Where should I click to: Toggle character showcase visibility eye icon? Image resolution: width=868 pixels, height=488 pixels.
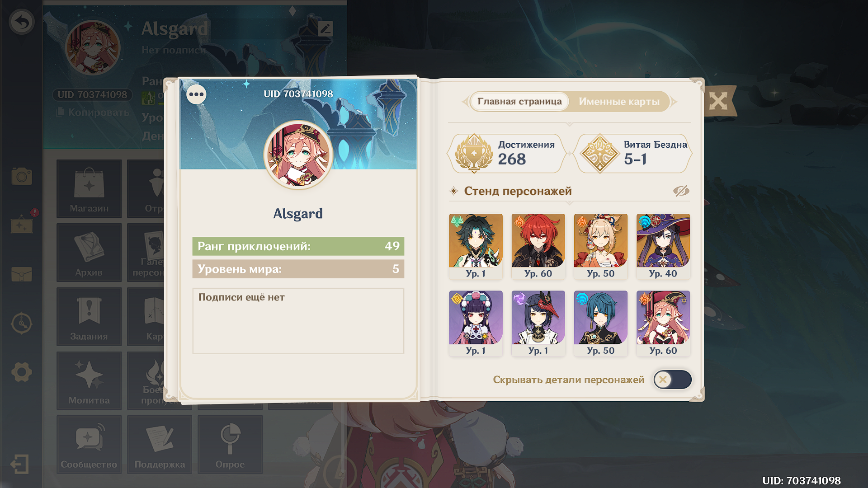[681, 191]
